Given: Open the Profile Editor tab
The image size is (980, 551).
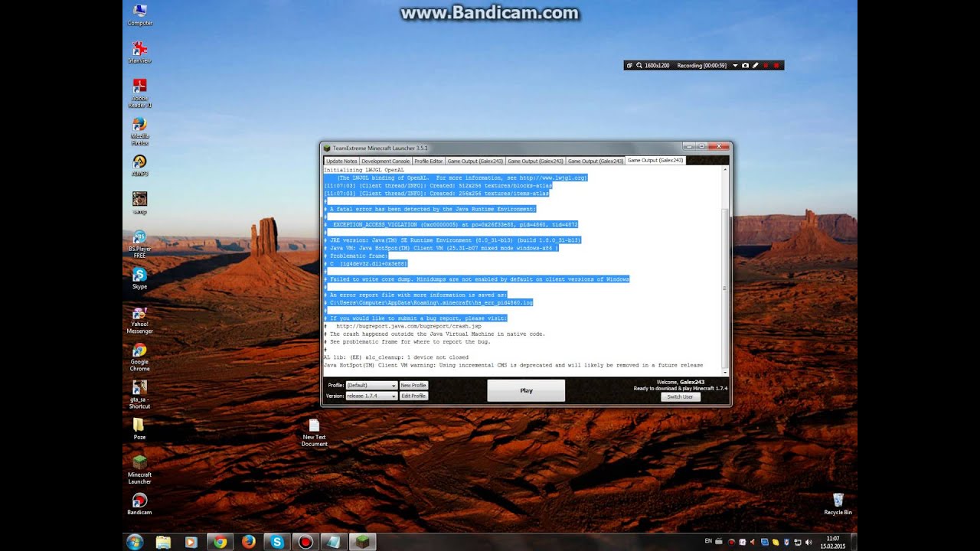Looking at the screenshot, I should [429, 161].
